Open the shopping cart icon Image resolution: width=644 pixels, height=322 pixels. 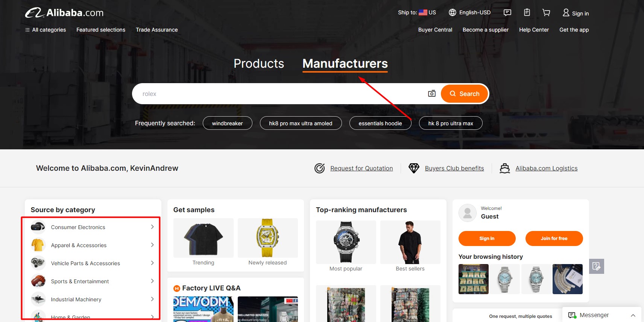546,13
